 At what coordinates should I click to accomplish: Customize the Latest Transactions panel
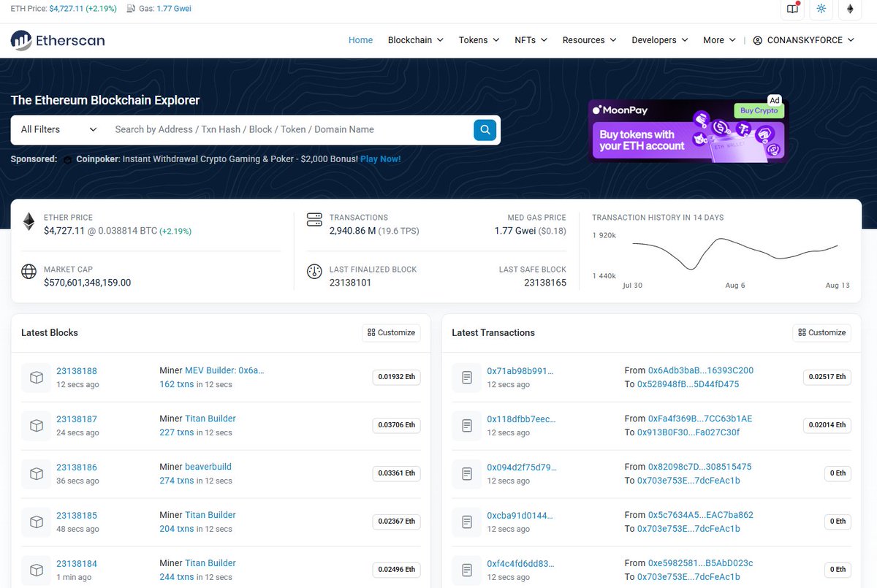coord(821,332)
